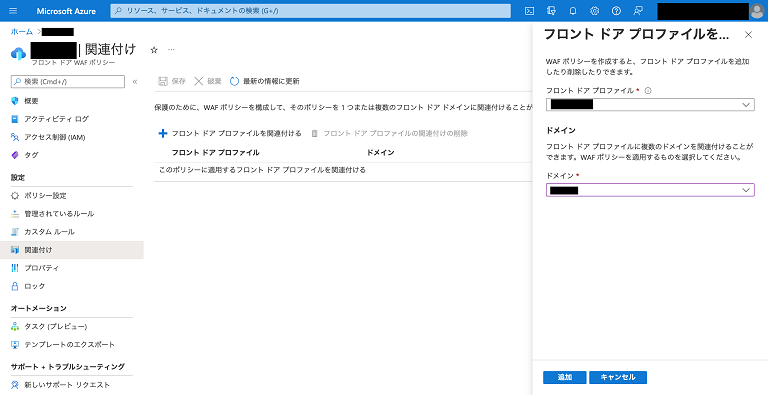Expand the フロント ドア プロファイル dropdown
This screenshot has height=416, width=768.
650,104
